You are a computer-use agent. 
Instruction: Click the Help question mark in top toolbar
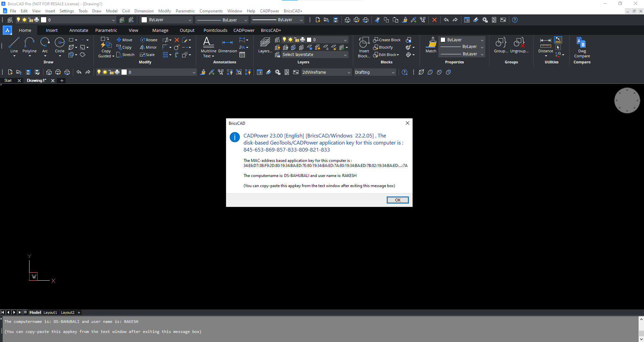[x=515, y=20]
